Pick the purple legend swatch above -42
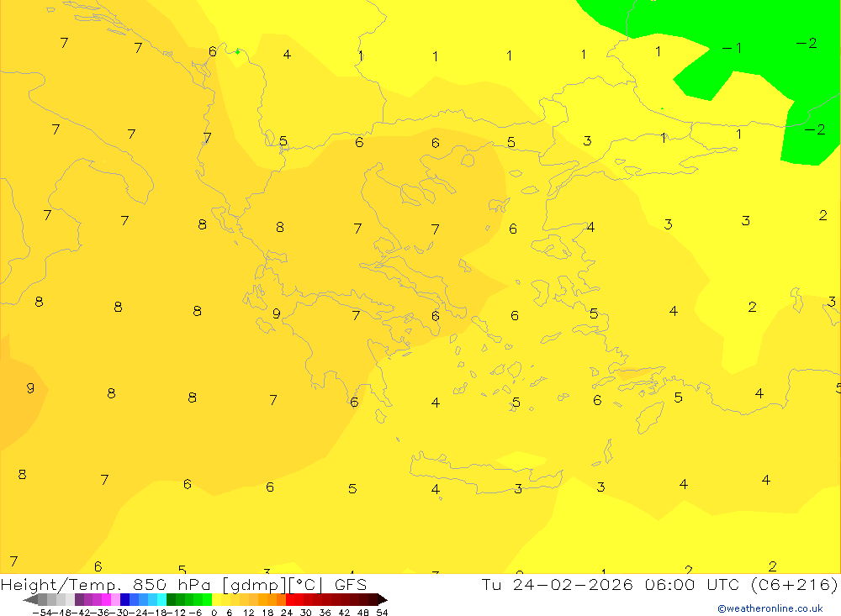841x616 pixels. point(79,599)
